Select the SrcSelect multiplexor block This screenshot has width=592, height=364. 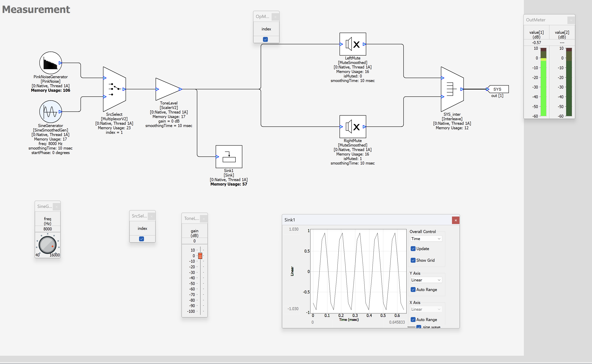(114, 89)
